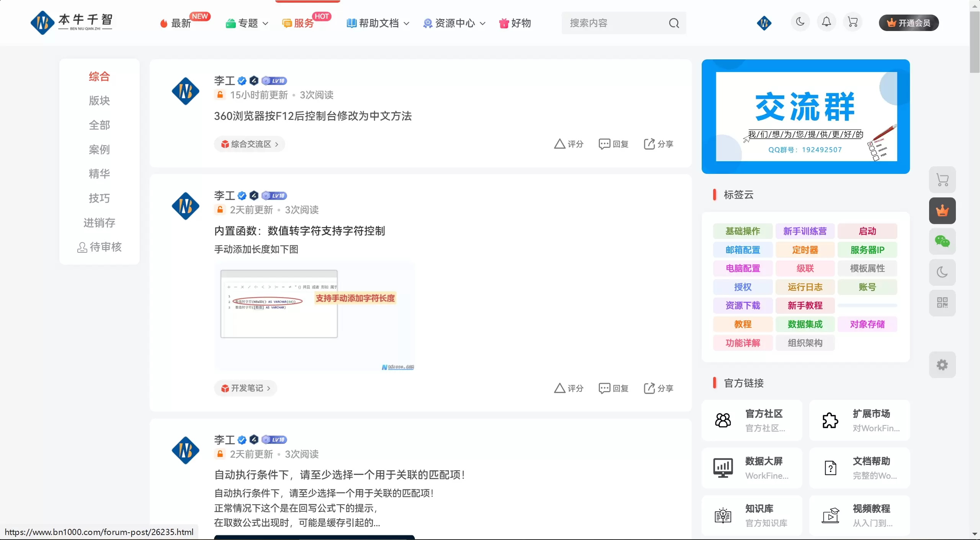Toggle night mode via floating moon button

pyautogui.click(x=942, y=272)
